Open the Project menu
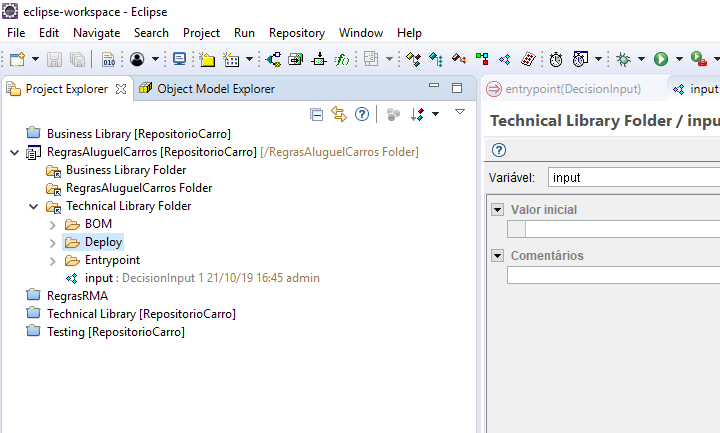 (x=201, y=33)
